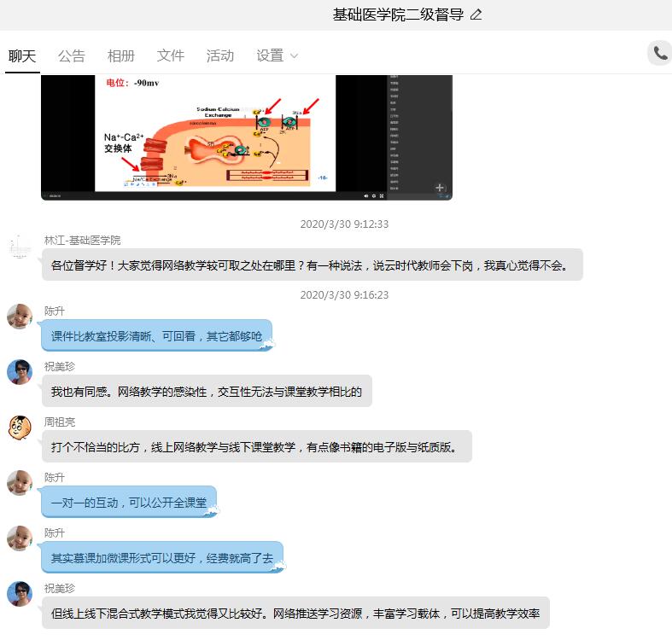Click sender name 林江-基础医学院
The width and height of the screenshot is (672, 640).
point(83,240)
